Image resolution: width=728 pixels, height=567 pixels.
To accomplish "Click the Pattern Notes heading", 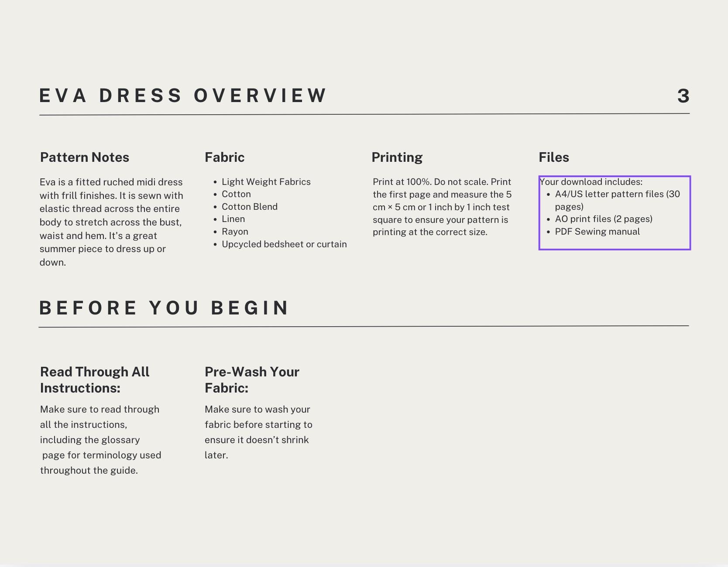I will (x=84, y=157).
